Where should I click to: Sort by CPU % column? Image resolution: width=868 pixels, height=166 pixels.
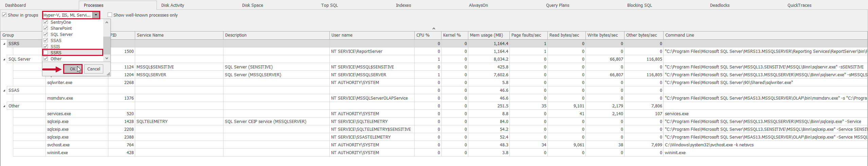pyautogui.click(x=428, y=35)
